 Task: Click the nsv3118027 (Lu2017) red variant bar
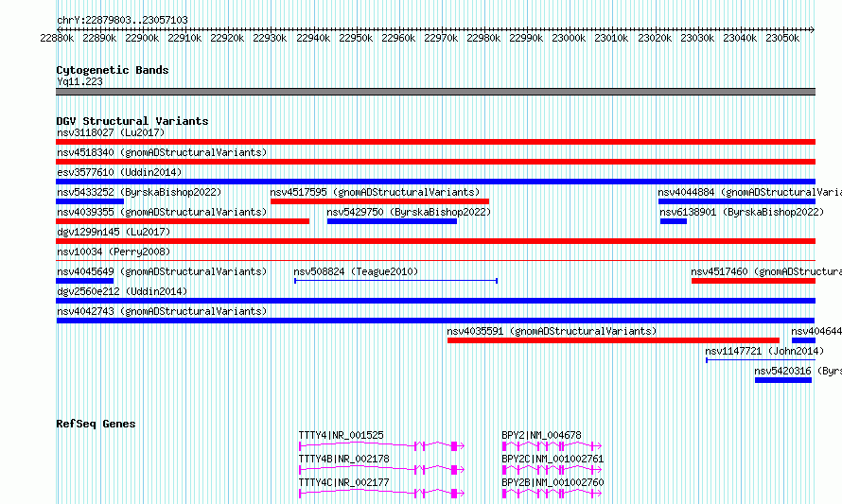435,142
